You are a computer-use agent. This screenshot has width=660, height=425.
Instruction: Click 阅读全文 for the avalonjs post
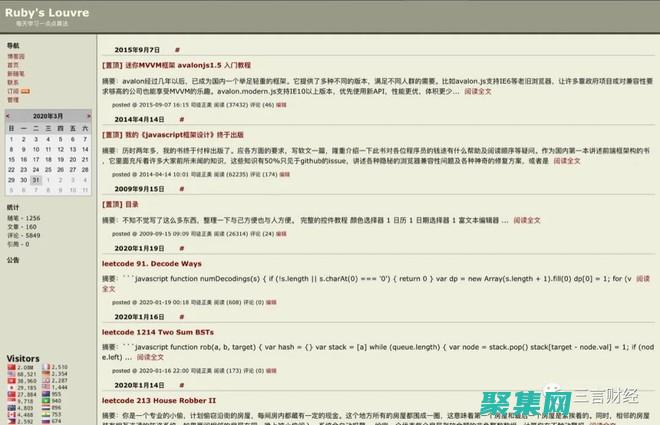[x=478, y=91]
